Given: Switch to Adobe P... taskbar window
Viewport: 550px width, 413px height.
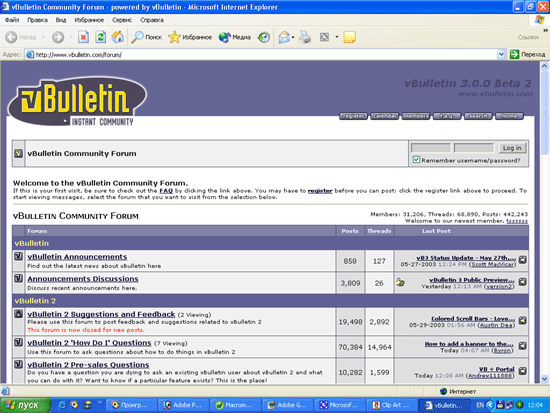Looking at the screenshot, I should tap(182, 405).
